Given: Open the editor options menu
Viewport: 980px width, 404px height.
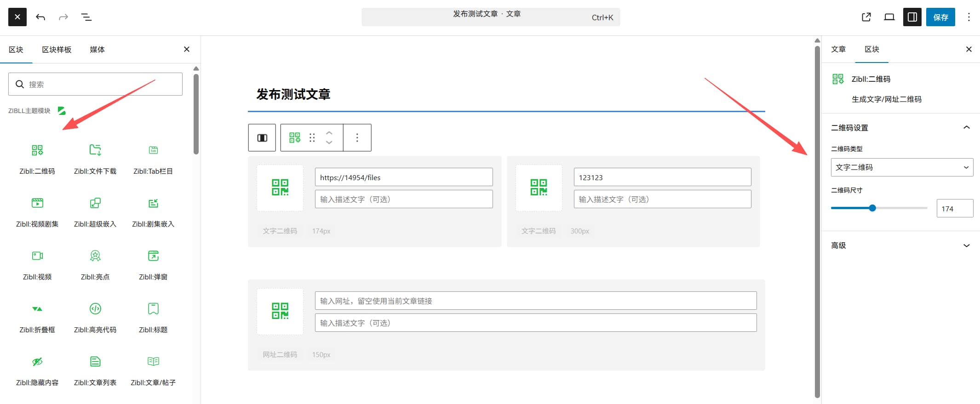Looking at the screenshot, I should pos(969,17).
